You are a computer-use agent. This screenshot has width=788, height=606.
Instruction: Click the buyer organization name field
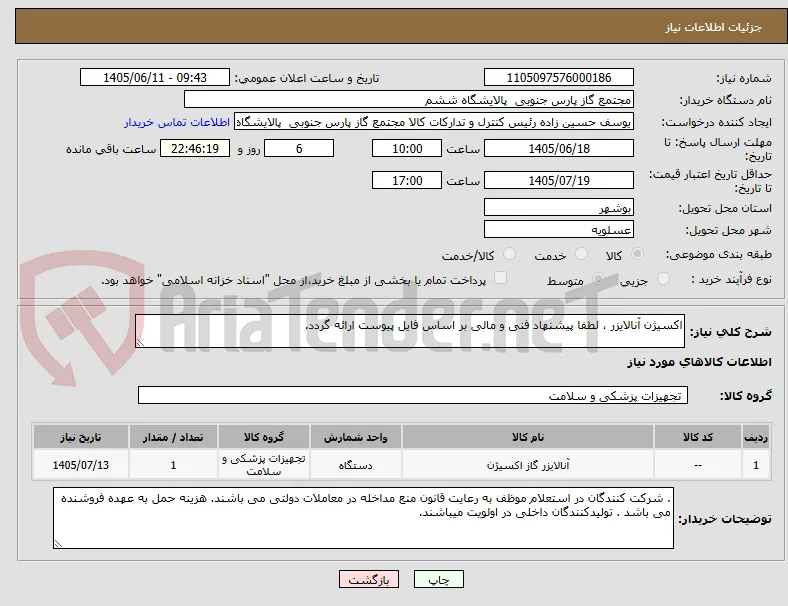(409, 99)
